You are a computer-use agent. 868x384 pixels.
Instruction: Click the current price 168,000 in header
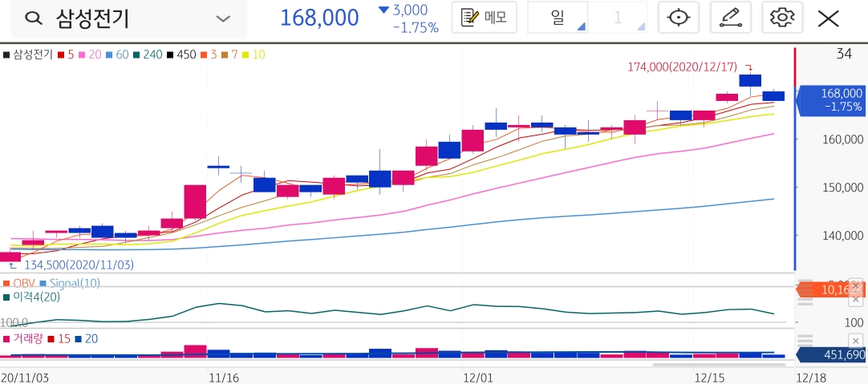pyautogui.click(x=319, y=18)
